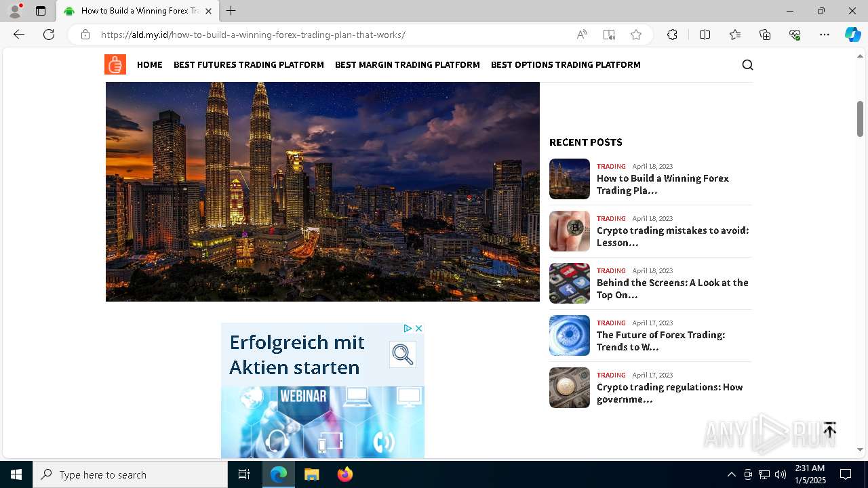
Task: Open Read aloud in address bar
Action: pos(582,35)
